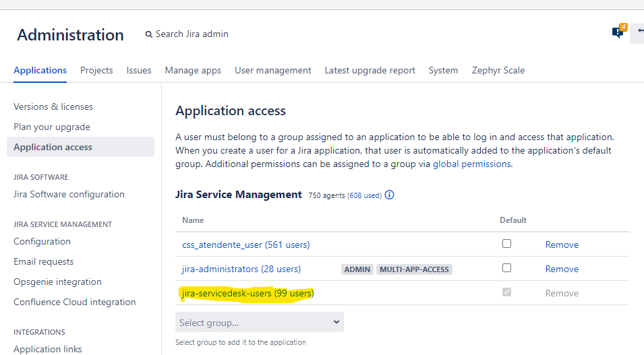Set css_atendente_user as default group
Screen dimensions: 644x355
tap(507, 244)
